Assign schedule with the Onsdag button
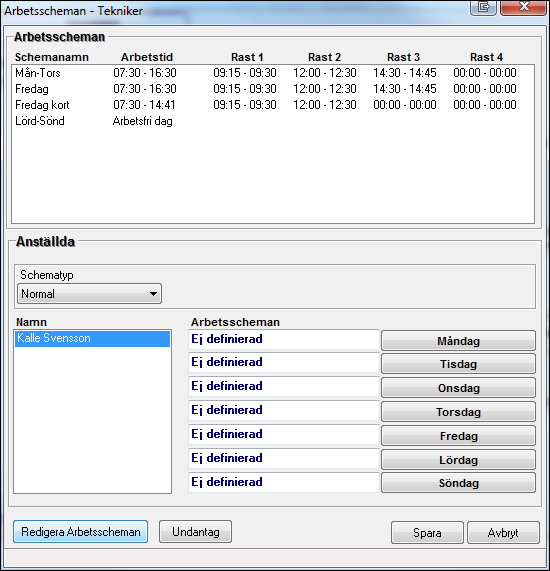This screenshot has width=550, height=571. click(x=458, y=388)
